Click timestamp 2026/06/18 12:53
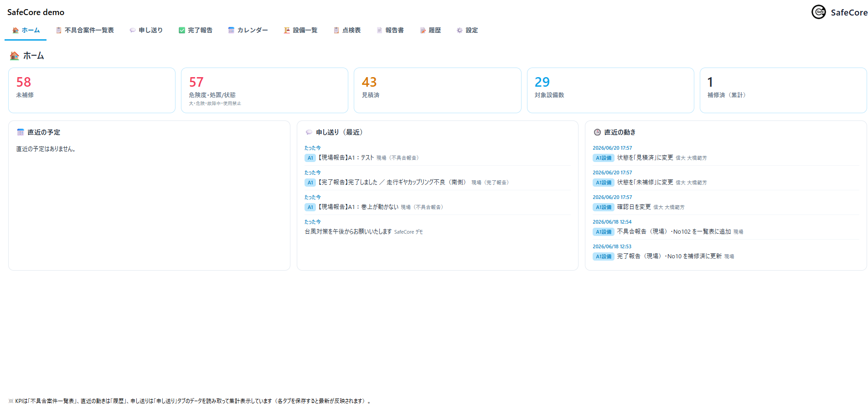The image size is (868, 408). coord(612,246)
